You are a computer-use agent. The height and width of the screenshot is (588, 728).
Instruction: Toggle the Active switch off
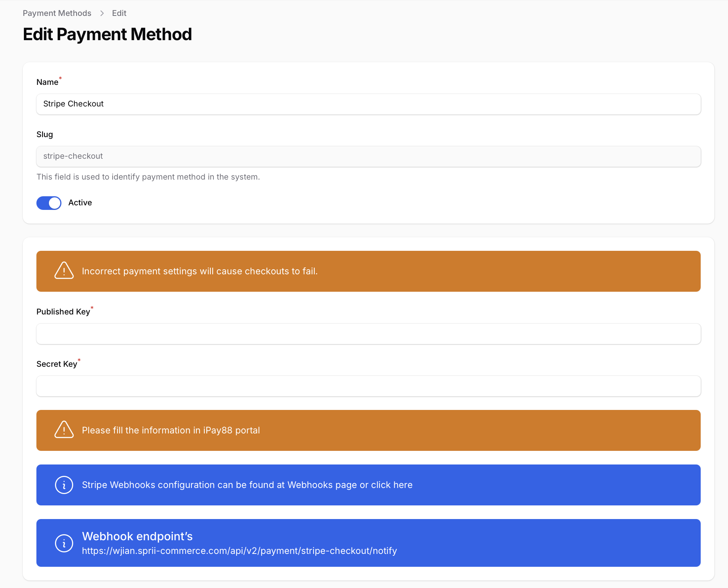tap(49, 203)
